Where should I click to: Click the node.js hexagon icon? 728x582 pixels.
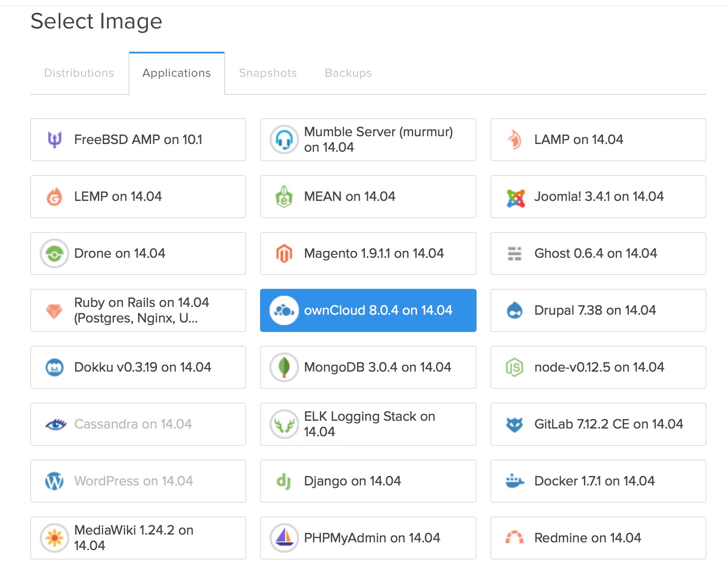[x=515, y=367]
